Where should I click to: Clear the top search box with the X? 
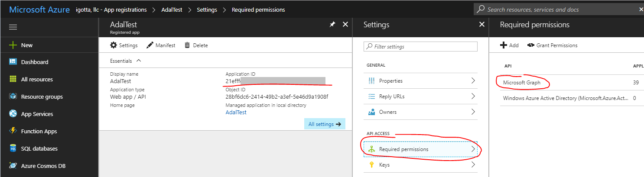click(x=641, y=9)
